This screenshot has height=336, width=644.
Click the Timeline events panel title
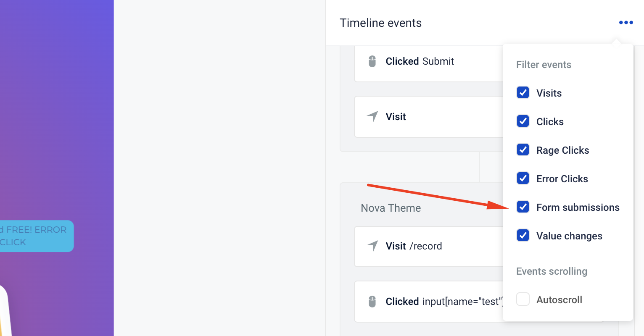pyautogui.click(x=380, y=23)
